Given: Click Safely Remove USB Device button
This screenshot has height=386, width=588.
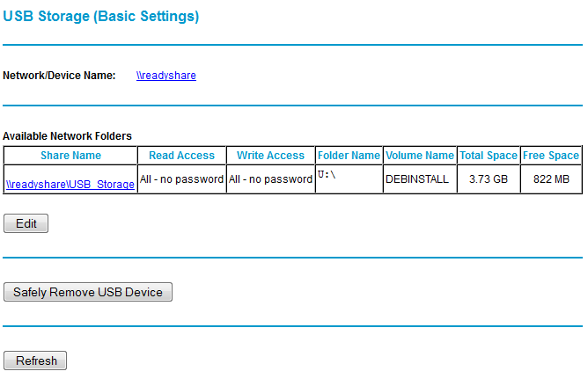Looking at the screenshot, I should coord(88,292).
